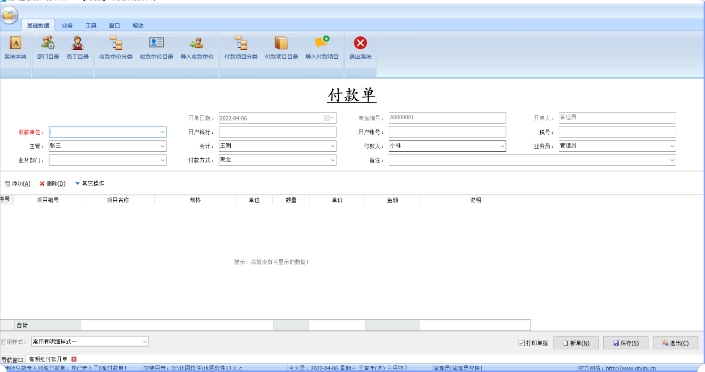705x372 pixels.
Task: Open payee unit categories (收款单位分类) icon
Action: point(116,48)
